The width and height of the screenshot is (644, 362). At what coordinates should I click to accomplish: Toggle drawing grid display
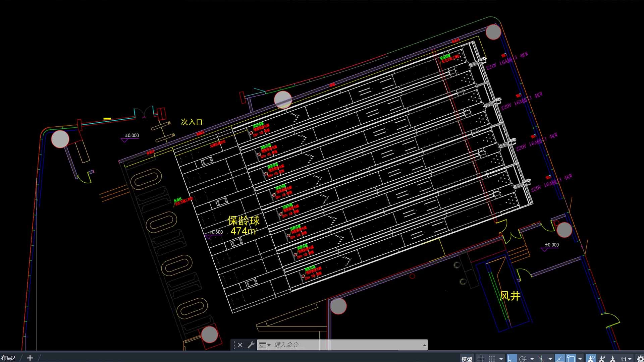(481, 359)
